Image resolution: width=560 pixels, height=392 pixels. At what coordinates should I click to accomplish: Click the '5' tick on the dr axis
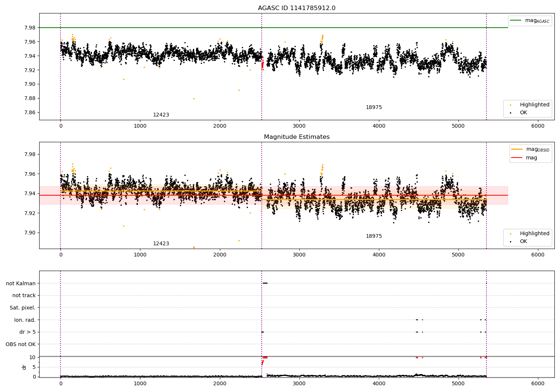(34, 367)
